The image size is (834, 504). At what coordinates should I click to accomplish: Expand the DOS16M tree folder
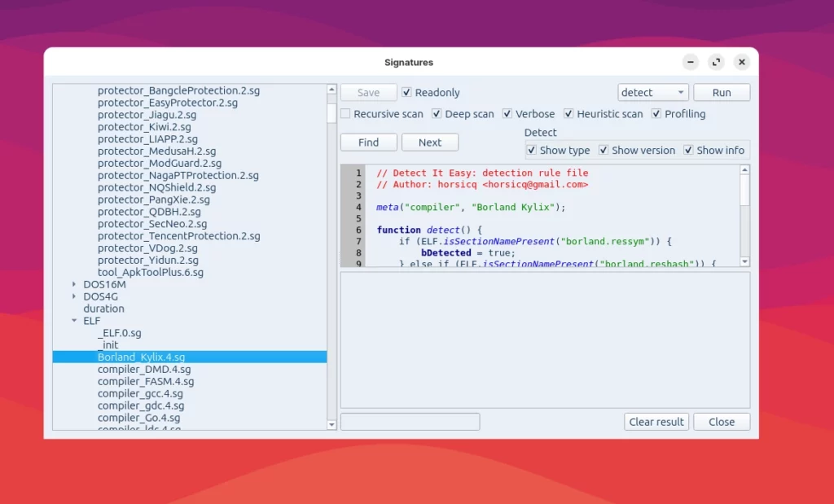pos(74,285)
